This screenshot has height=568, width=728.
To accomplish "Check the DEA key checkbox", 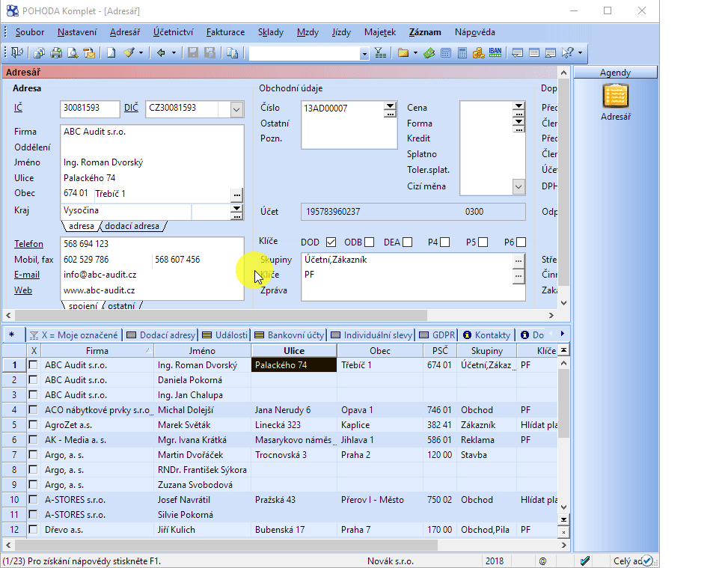I will coord(407,242).
